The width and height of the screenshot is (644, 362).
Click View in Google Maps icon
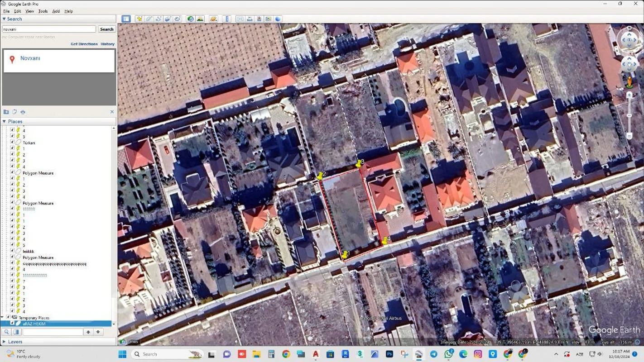pos(269,19)
